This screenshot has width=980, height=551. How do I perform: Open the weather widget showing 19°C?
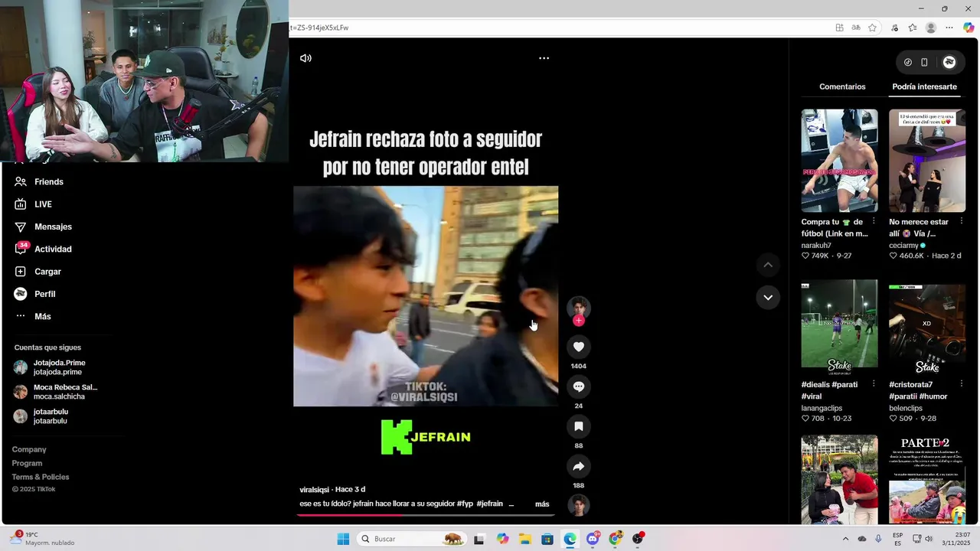42,539
